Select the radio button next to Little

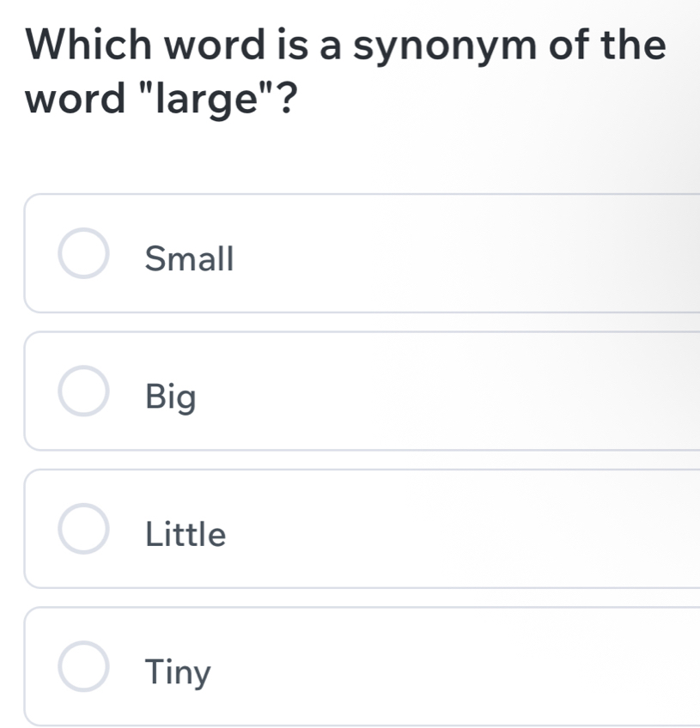coord(82,531)
